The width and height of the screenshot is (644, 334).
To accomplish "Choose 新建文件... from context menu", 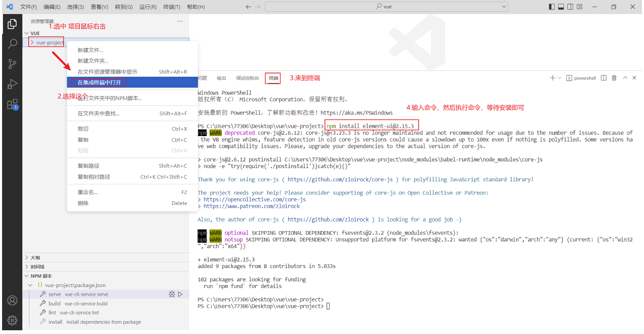I will tap(132, 50).
